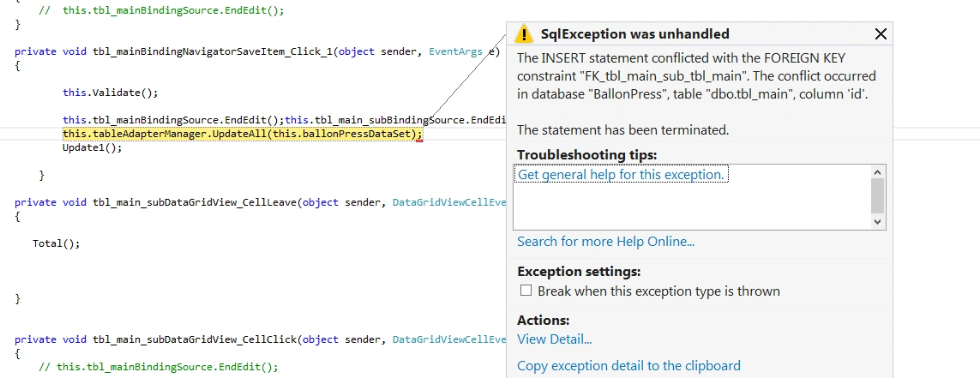This screenshot has height=378, width=980.
Task: Click the tbl_main_subDataGridView_CellClick method name
Action: (x=195, y=339)
